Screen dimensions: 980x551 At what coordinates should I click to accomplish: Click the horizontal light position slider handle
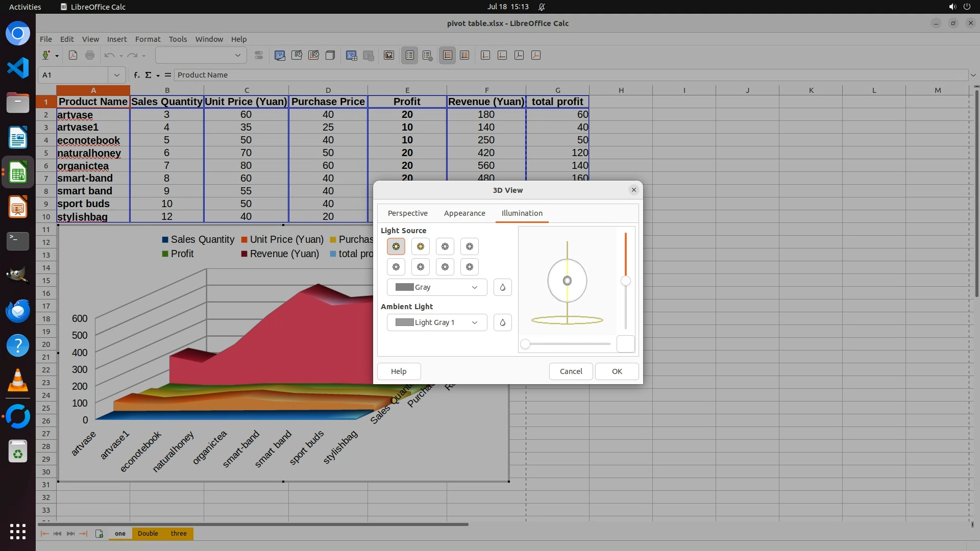click(525, 344)
